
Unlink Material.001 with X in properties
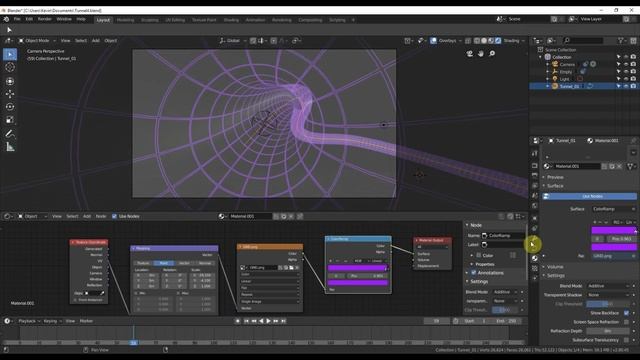click(619, 166)
